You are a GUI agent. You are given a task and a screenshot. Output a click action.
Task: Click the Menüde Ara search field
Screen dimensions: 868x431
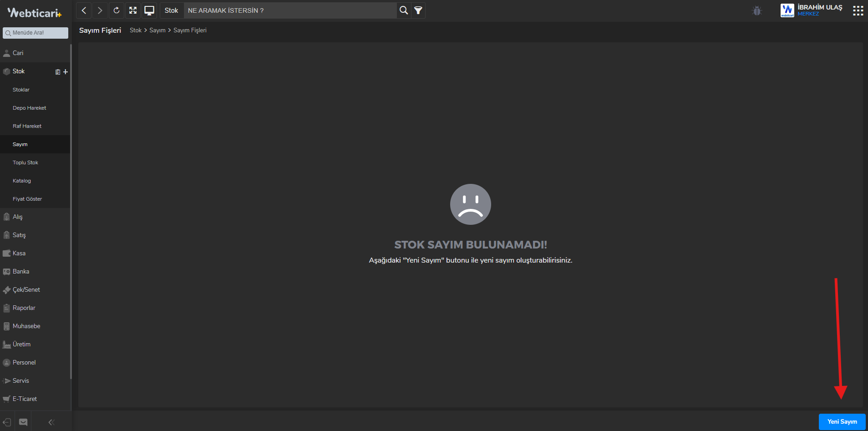(x=36, y=33)
